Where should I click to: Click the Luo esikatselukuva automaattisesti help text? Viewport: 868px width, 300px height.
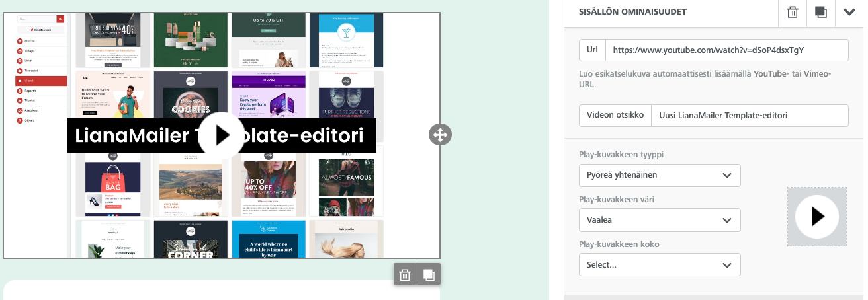(x=705, y=79)
